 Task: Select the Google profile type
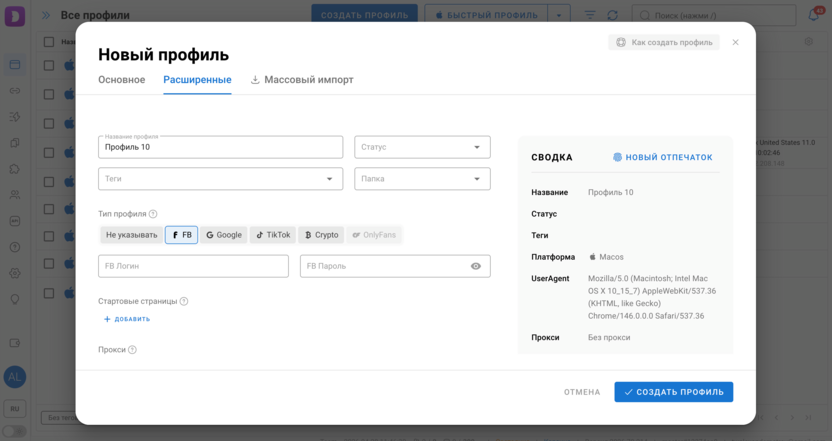224,235
